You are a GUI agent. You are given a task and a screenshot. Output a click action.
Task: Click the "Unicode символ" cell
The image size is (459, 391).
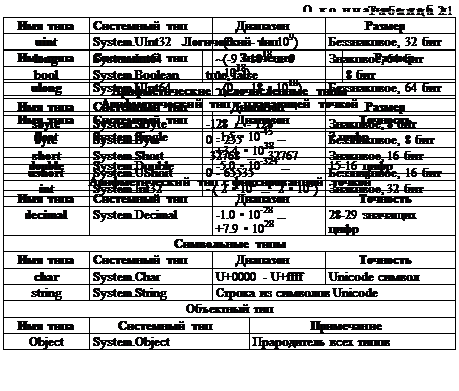[x=390, y=277]
